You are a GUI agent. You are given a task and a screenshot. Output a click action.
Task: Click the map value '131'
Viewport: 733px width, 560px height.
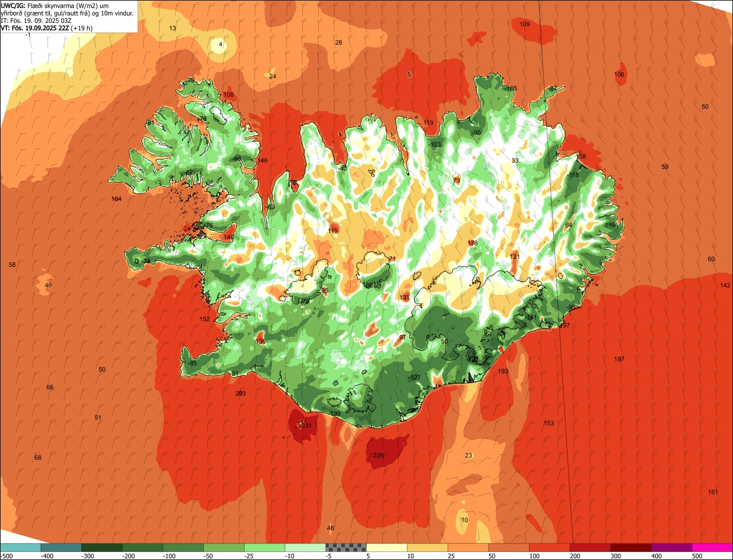coord(404,297)
